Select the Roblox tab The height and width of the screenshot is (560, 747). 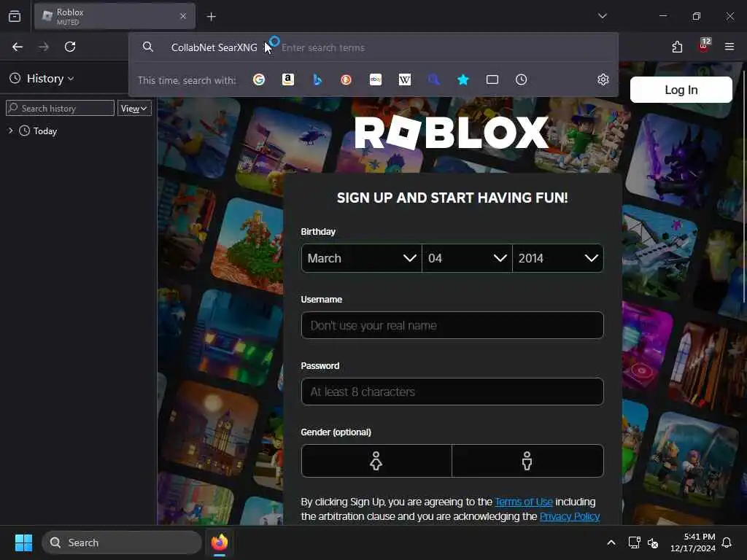115,16
